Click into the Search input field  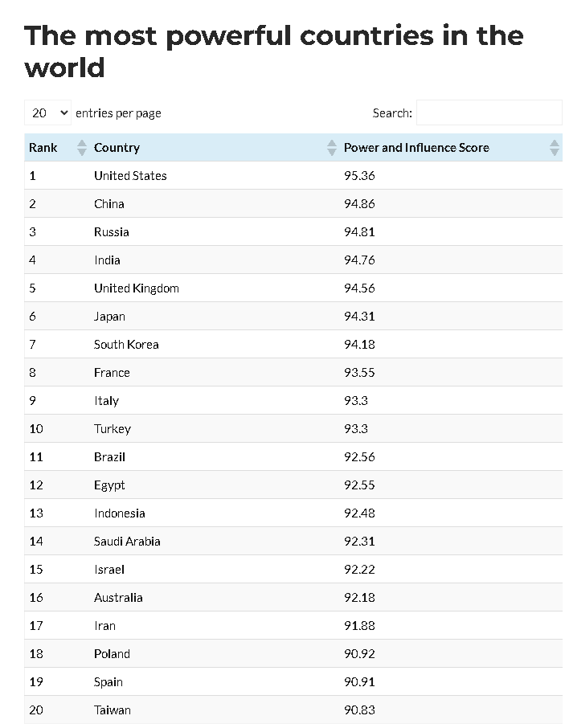489,113
